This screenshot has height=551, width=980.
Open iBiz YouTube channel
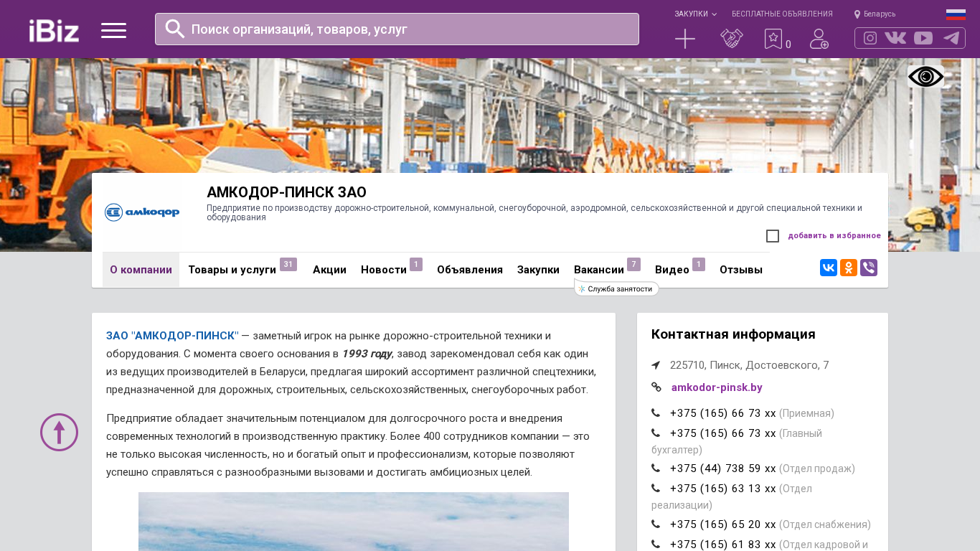point(923,38)
